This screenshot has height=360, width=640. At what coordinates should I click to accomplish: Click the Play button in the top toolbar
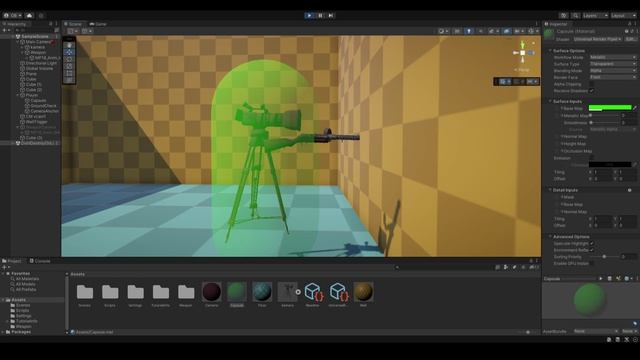pyautogui.click(x=309, y=16)
